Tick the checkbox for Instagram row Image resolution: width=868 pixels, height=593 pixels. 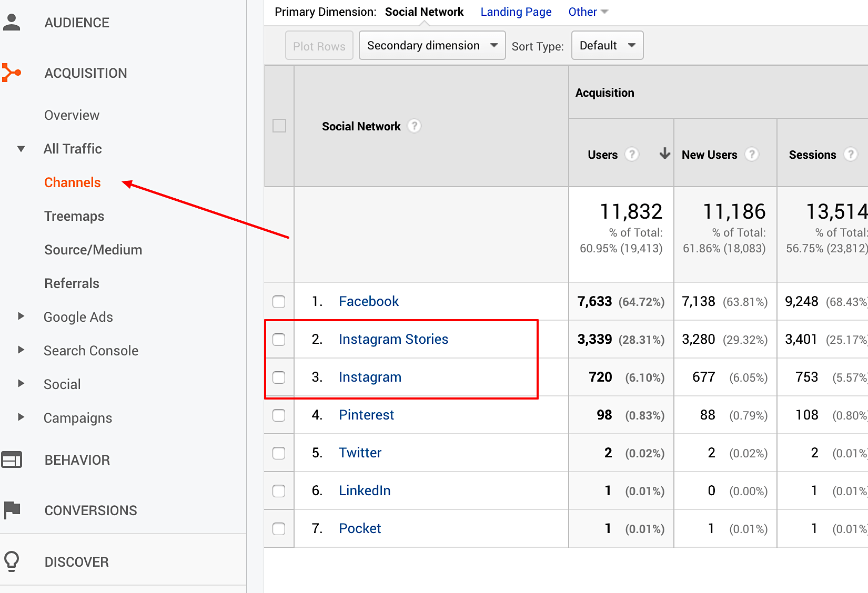(279, 377)
